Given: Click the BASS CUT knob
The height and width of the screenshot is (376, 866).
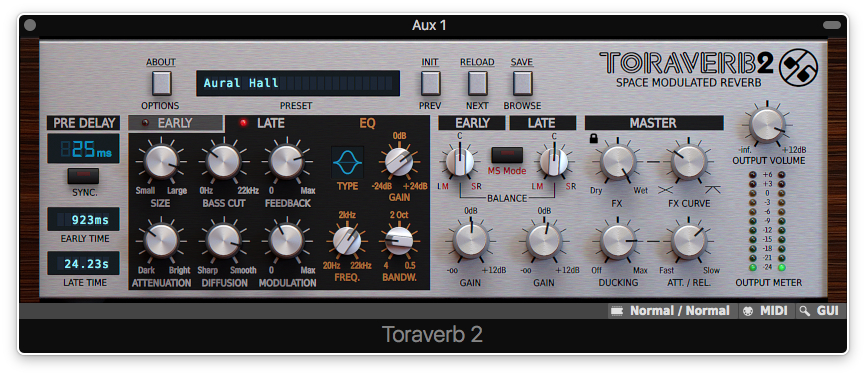Looking at the screenshot, I should pyautogui.click(x=224, y=161).
